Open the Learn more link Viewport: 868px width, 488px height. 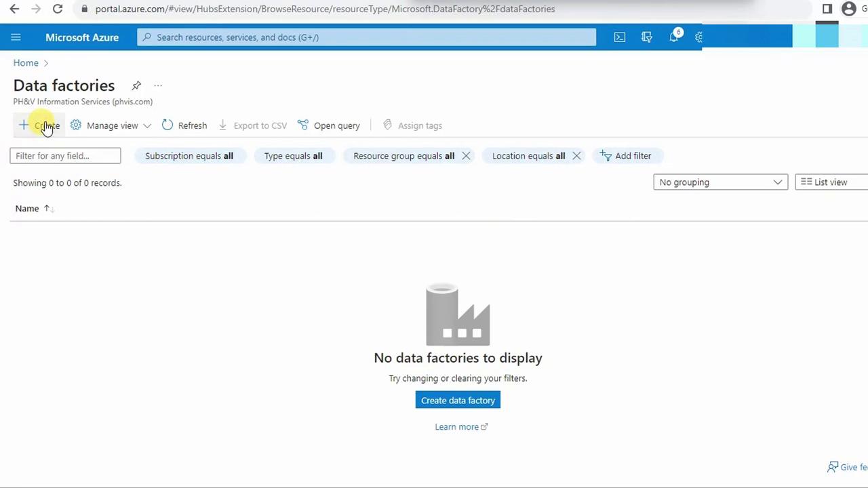(x=461, y=427)
